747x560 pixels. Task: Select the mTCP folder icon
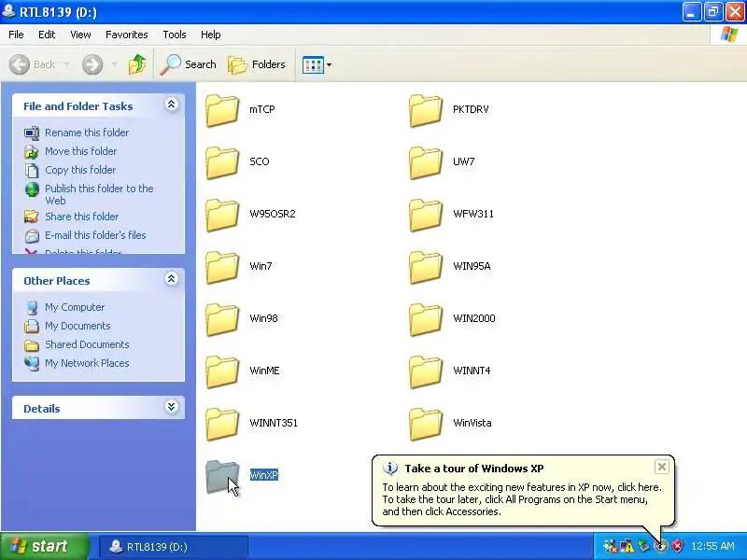click(222, 110)
